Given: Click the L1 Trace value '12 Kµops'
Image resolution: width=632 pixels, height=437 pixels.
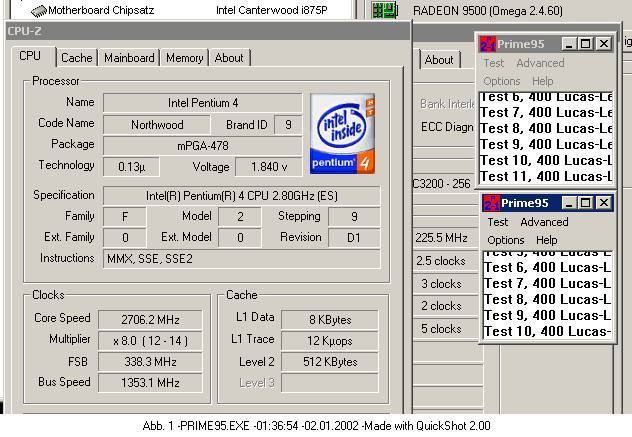Looking at the screenshot, I should tap(330, 341).
